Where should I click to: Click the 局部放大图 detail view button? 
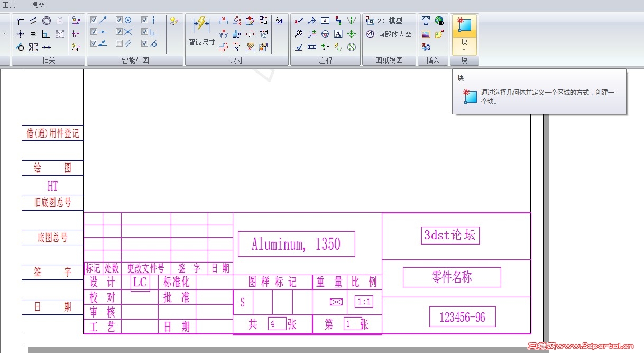tap(389, 34)
